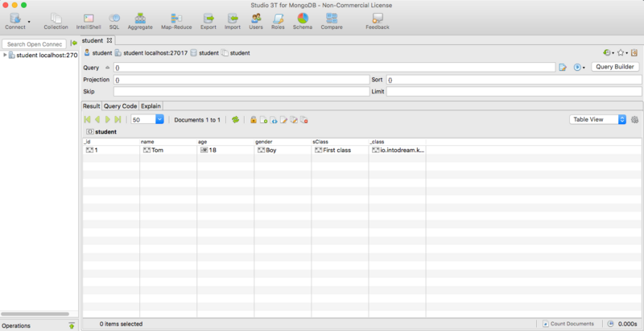Close the student collection tab
The height and width of the screenshot is (331, 644).
click(x=109, y=40)
